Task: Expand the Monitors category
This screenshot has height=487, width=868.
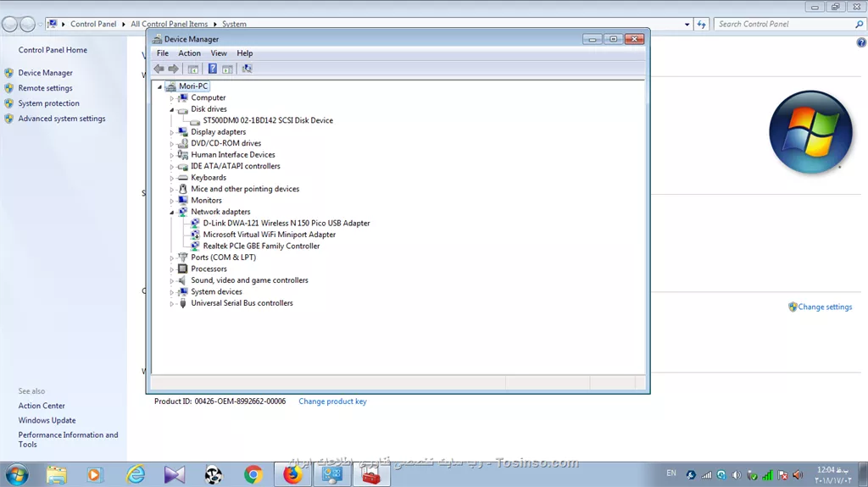Action: point(171,201)
